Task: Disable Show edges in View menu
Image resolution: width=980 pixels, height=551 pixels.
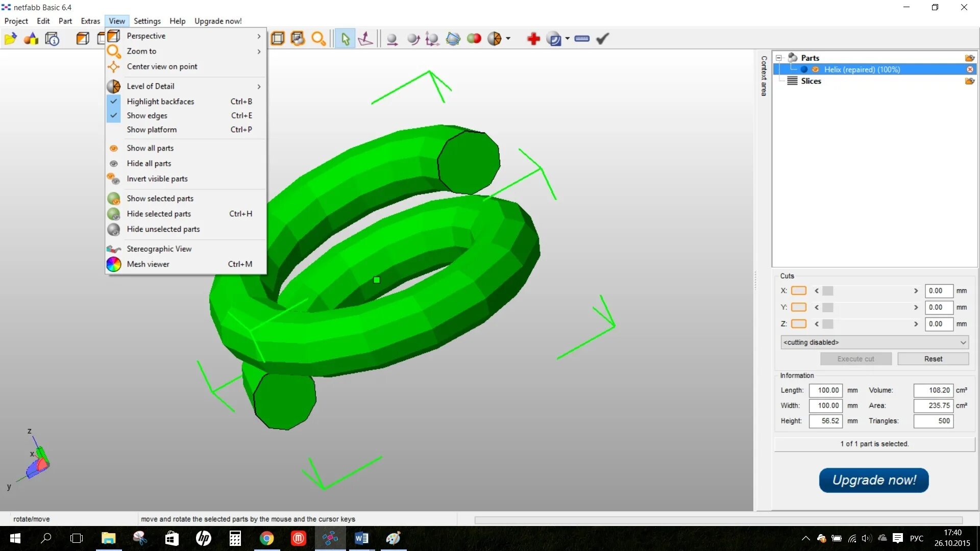Action: click(147, 116)
